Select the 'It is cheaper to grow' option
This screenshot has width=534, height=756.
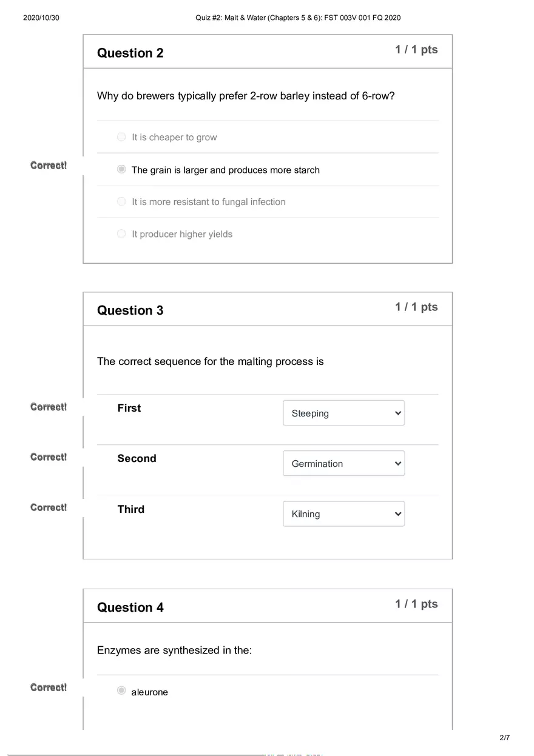pyautogui.click(x=121, y=137)
